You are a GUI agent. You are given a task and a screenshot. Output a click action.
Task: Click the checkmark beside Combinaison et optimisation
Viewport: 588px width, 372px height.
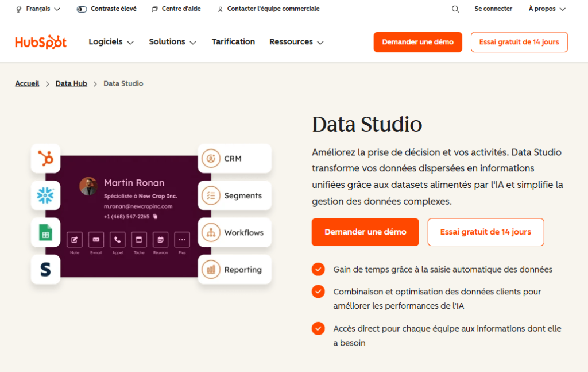pos(318,292)
